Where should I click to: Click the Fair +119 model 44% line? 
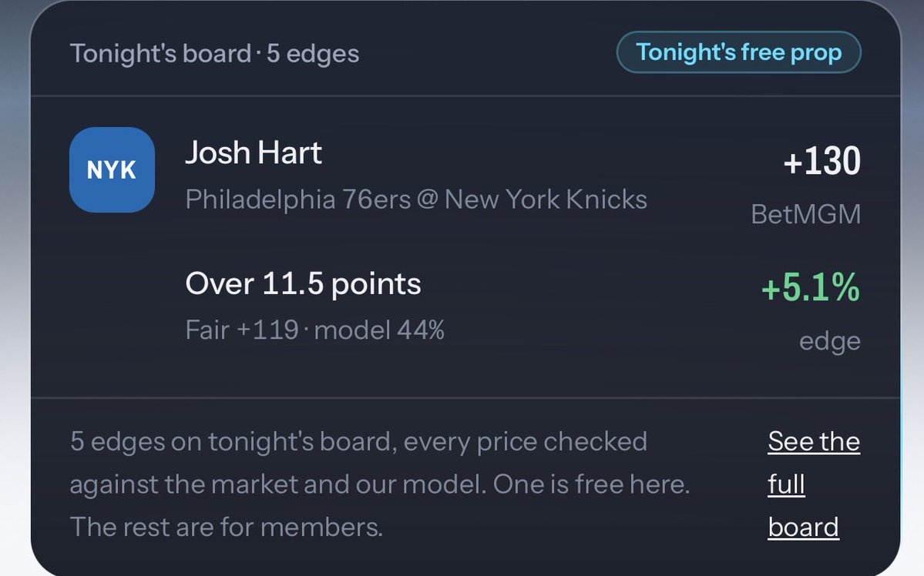pyautogui.click(x=314, y=330)
